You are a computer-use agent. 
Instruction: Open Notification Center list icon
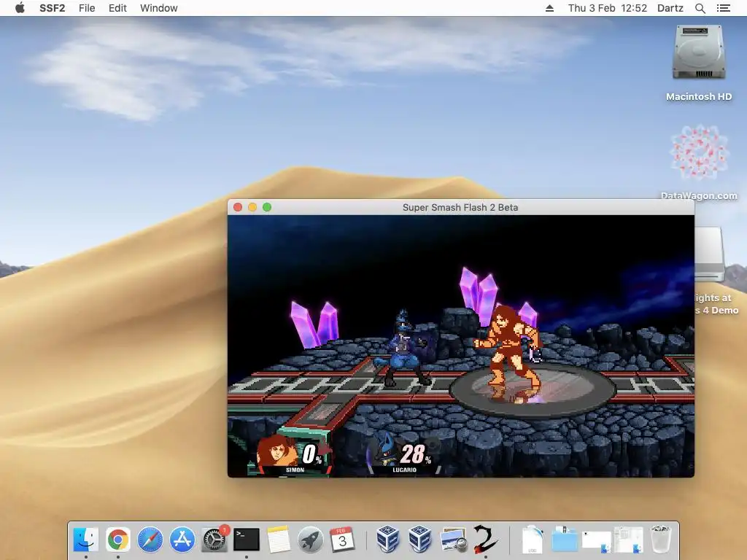tap(723, 8)
